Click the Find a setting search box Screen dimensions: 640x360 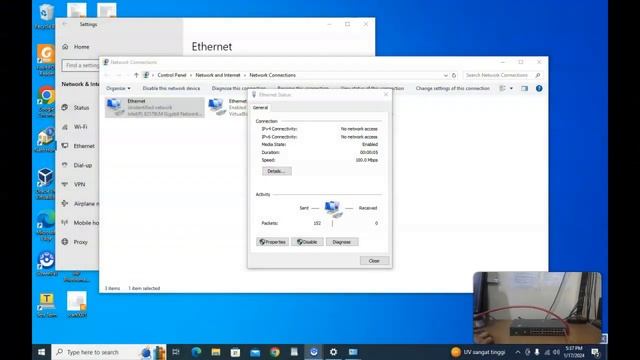click(81, 65)
